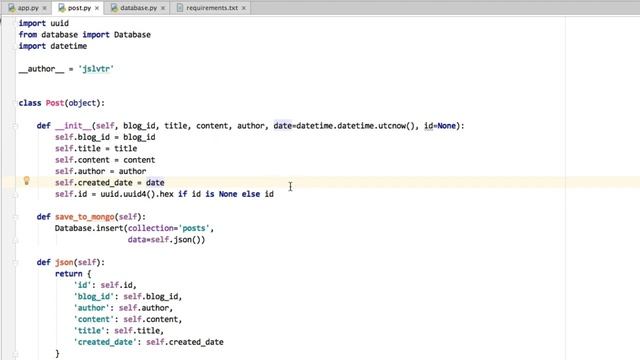Click the 'title' dictionary key string
Image resolution: width=640 pixels, height=360 pixels.
point(89,331)
